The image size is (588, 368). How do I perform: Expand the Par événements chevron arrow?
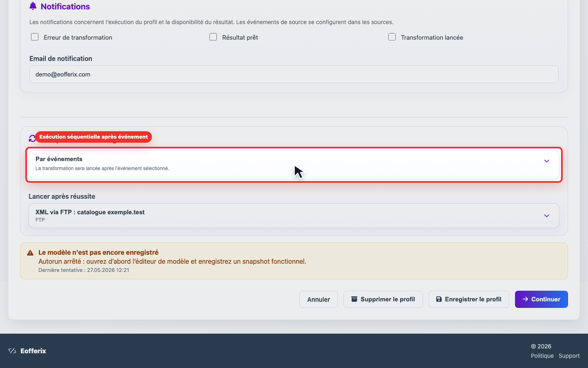547,161
